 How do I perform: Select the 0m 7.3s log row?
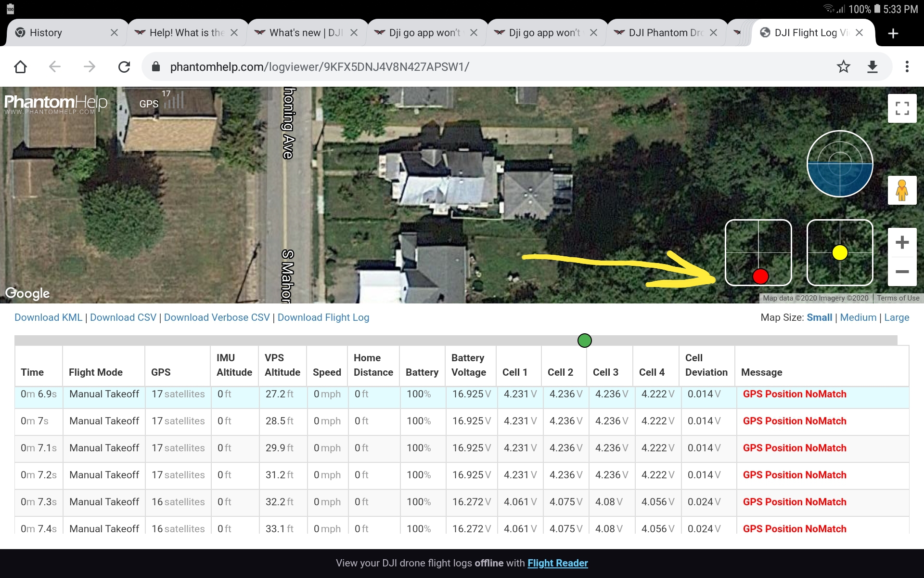(x=462, y=502)
